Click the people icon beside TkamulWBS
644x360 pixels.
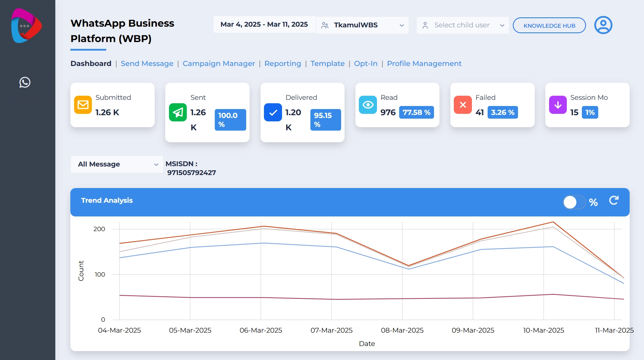coord(325,25)
